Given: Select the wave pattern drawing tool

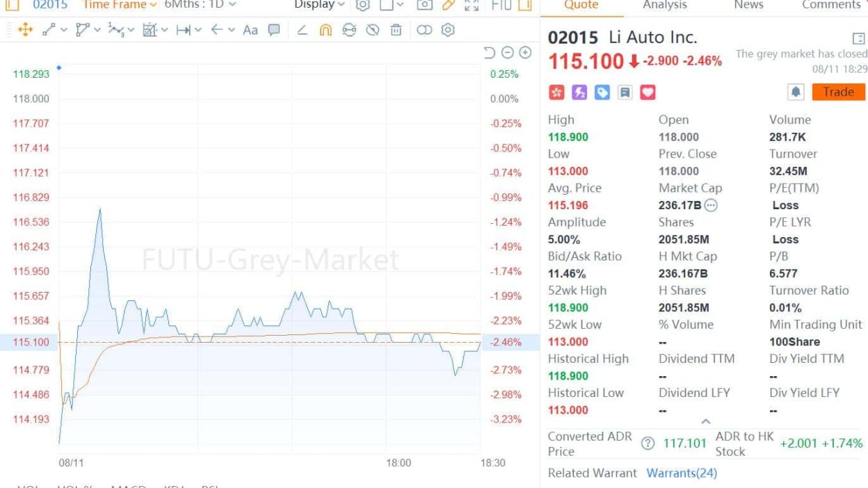Looking at the screenshot, I should point(116,30).
